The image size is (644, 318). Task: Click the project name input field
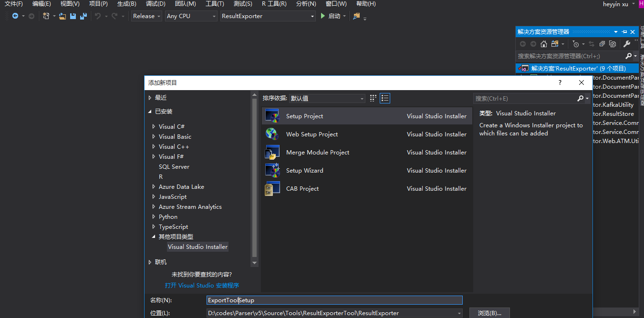[334, 300]
